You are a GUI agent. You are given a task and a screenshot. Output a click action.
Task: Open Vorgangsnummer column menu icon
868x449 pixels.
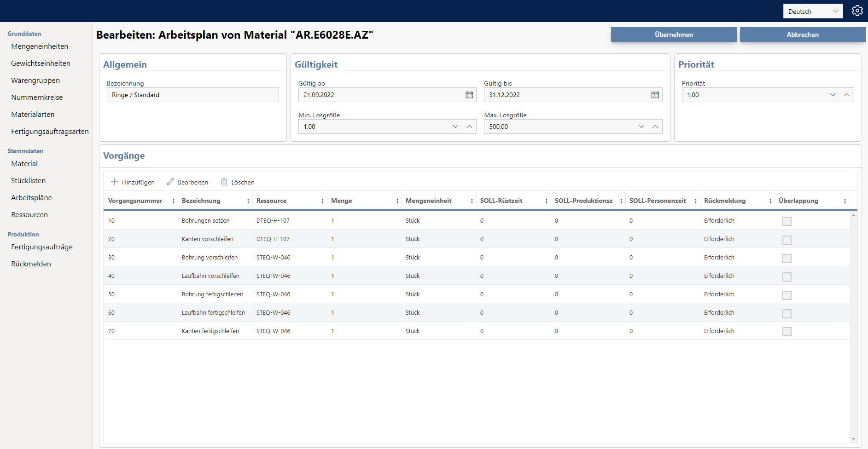coord(174,201)
